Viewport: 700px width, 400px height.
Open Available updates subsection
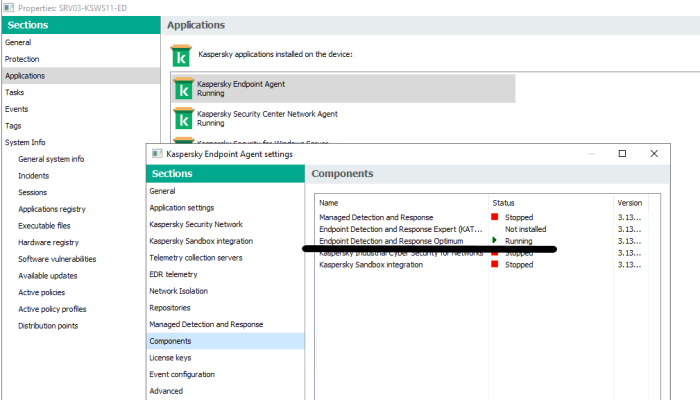(48, 276)
